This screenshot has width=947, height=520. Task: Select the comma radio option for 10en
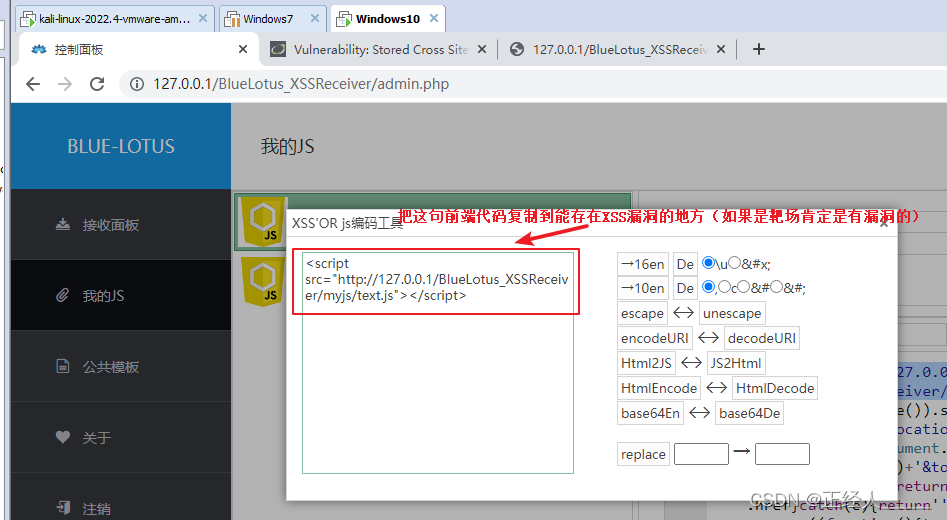[x=708, y=287]
